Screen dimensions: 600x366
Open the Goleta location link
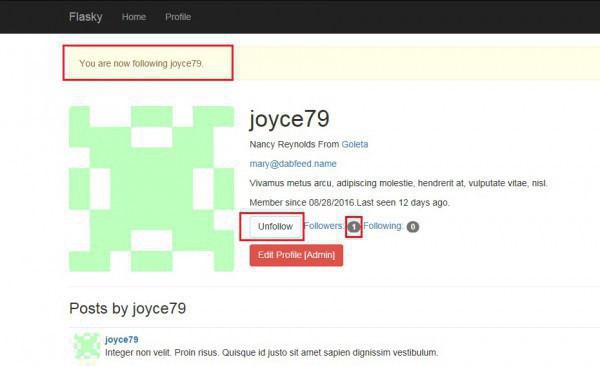pyautogui.click(x=355, y=144)
